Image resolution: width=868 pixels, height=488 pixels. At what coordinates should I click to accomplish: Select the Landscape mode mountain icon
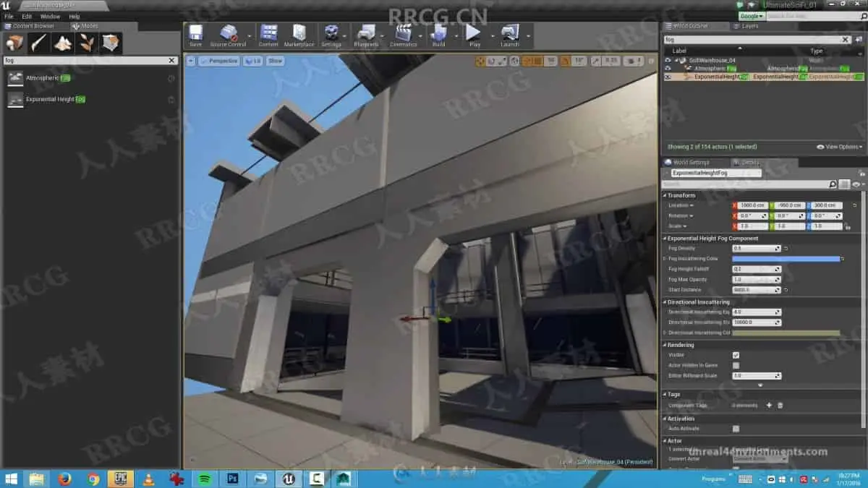click(x=63, y=43)
